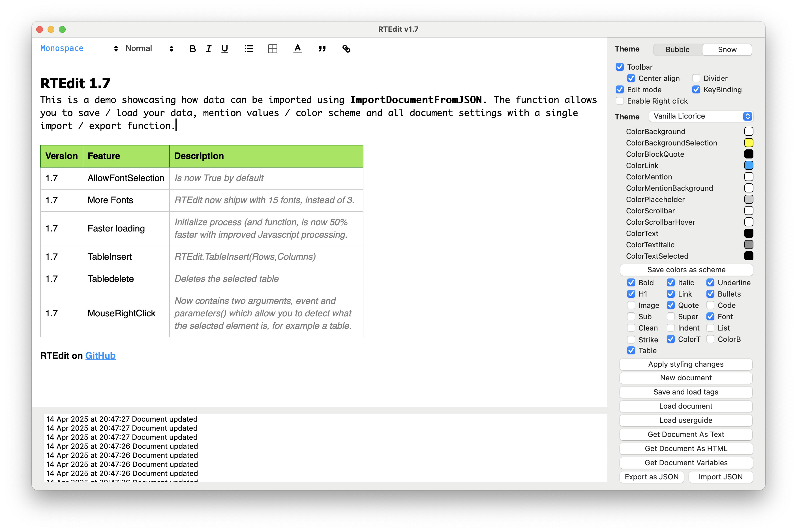Switch to the Snow theme
Viewport: 797px width, 532px height.
[x=727, y=50]
